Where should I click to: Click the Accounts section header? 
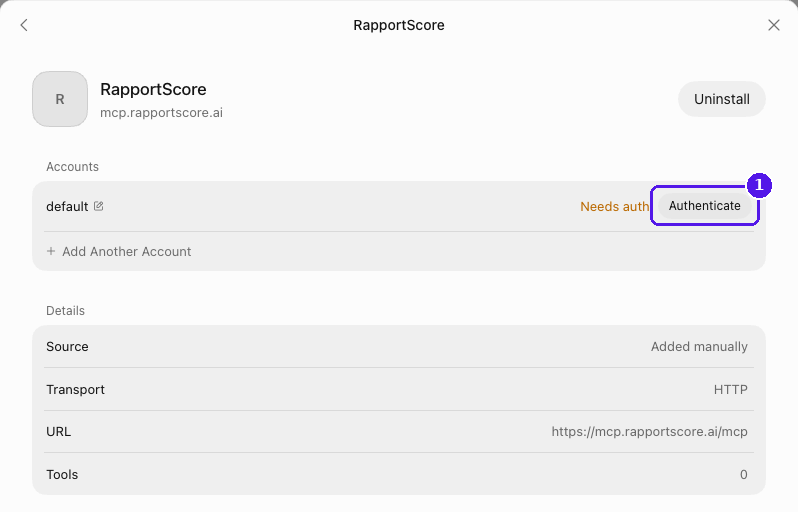click(72, 166)
